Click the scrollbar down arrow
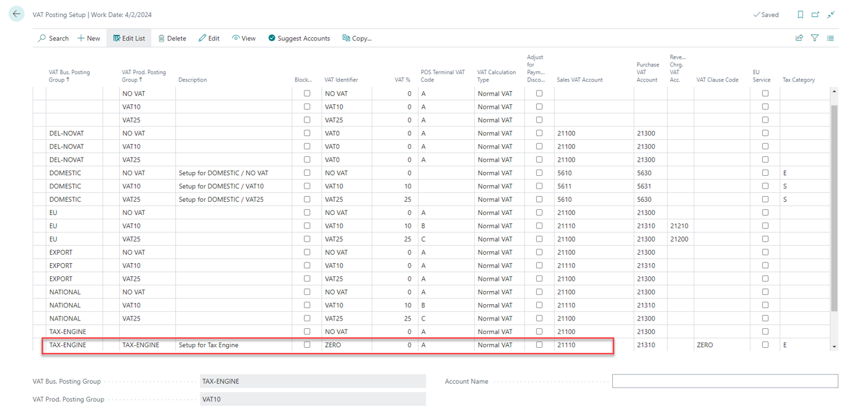Screen dimensions: 868x418 tap(834, 347)
